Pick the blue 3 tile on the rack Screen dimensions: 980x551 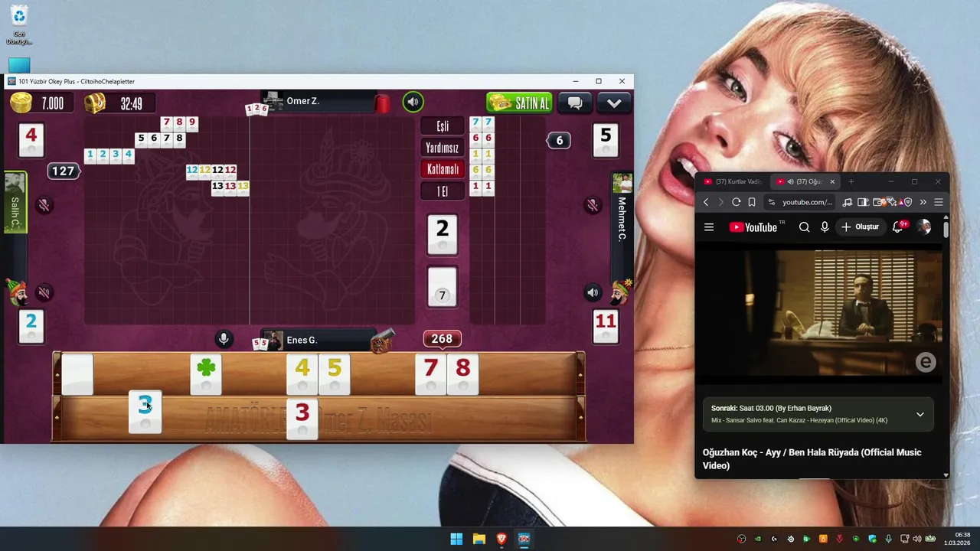point(145,412)
